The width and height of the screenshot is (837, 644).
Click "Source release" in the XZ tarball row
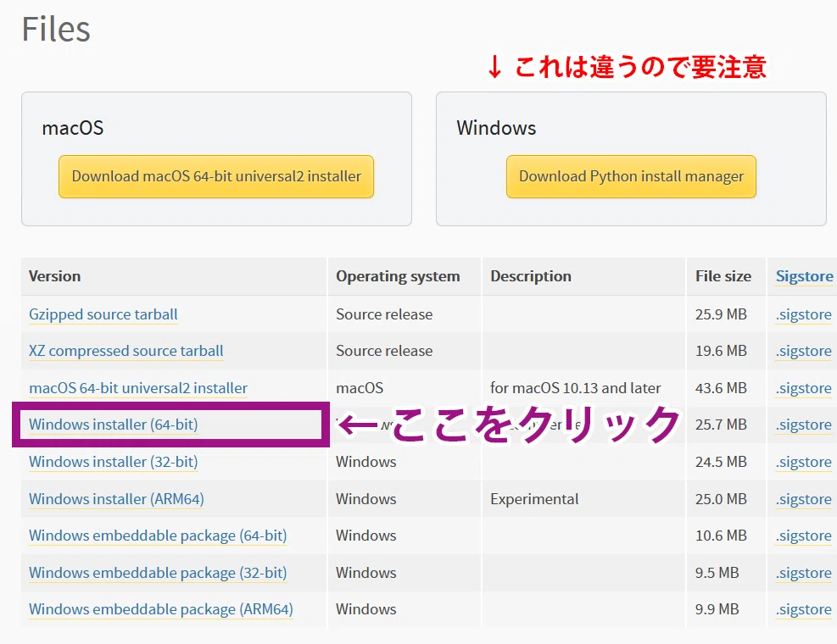click(x=384, y=351)
